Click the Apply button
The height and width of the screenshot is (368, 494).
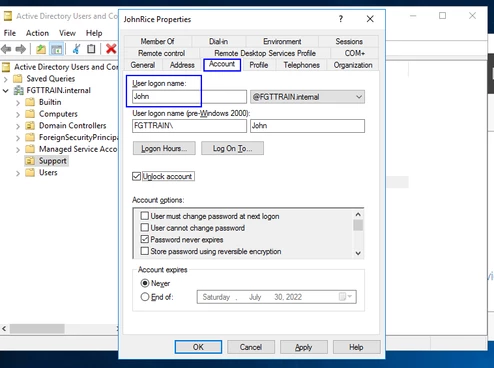click(x=303, y=347)
